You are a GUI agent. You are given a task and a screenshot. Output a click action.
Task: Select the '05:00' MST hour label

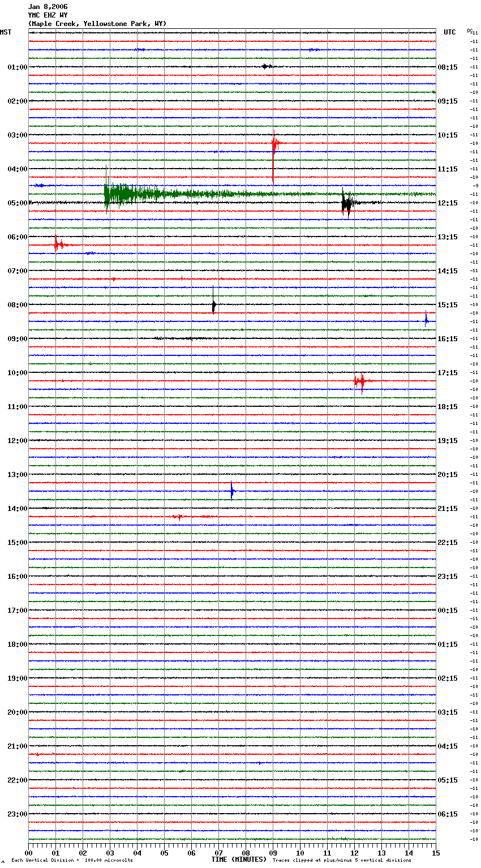coord(18,203)
